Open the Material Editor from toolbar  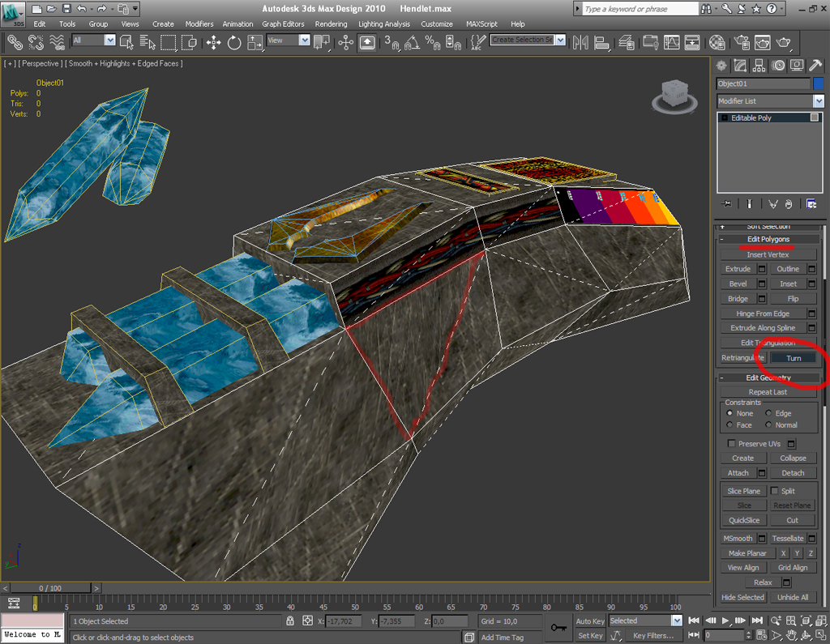click(717, 42)
